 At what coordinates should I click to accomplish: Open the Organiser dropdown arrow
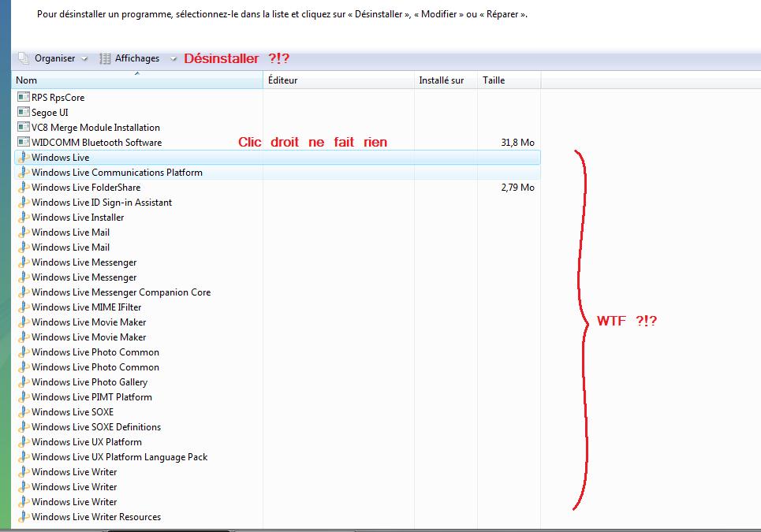tap(84, 58)
